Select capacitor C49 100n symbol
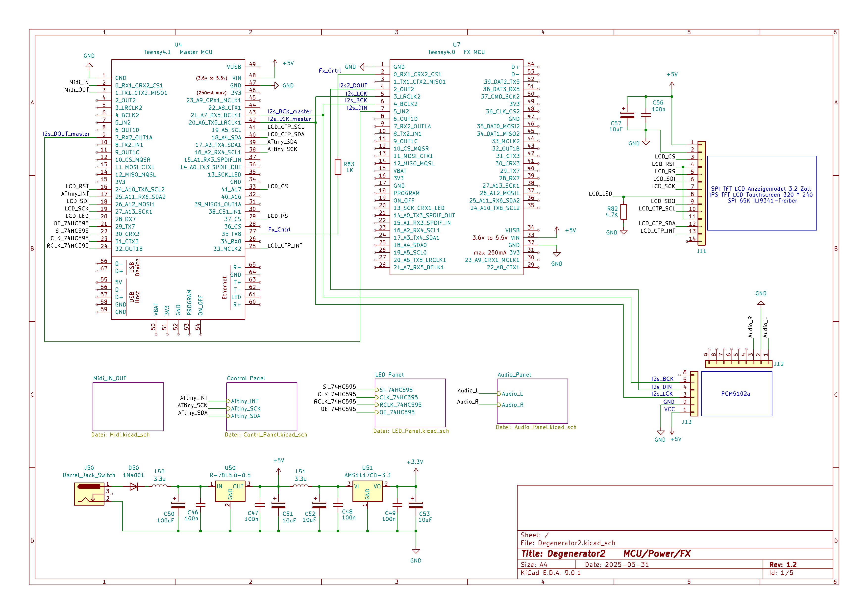 pyautogui.click(x=397, y=505)
